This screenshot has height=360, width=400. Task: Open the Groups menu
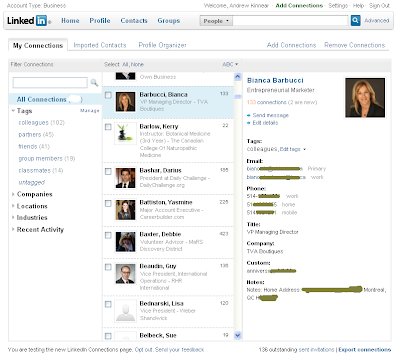click(x=169, y=21)
